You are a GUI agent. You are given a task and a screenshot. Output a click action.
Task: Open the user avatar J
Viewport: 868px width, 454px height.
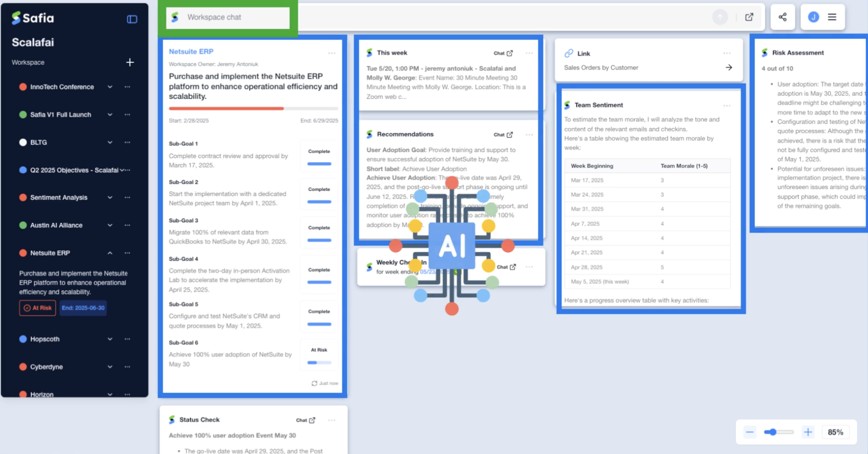click(814, 17)
